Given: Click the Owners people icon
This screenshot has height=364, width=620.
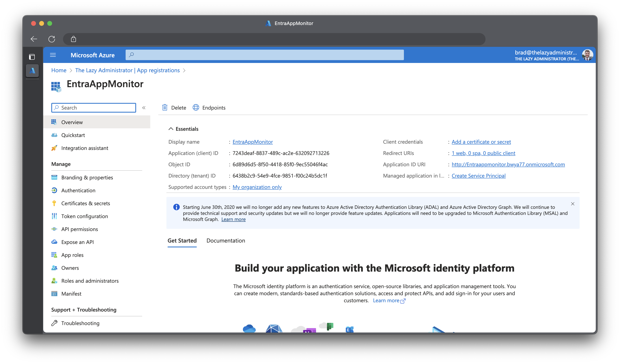Looking at the screenshot, I should tap(54, 268).
